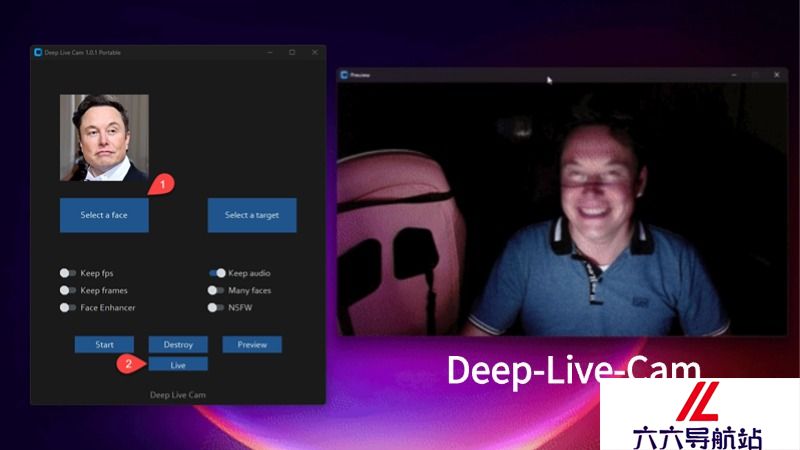The image size is (800, 450).
Task: Click the Destroy button
Action: (x=178, y=344)
